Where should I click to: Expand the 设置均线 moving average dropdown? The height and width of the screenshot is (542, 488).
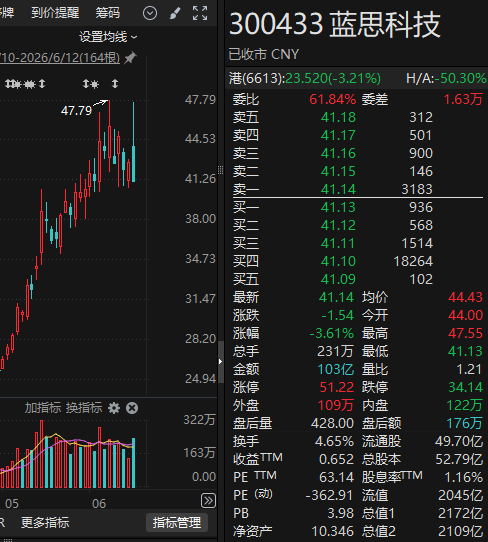point(108,37)
